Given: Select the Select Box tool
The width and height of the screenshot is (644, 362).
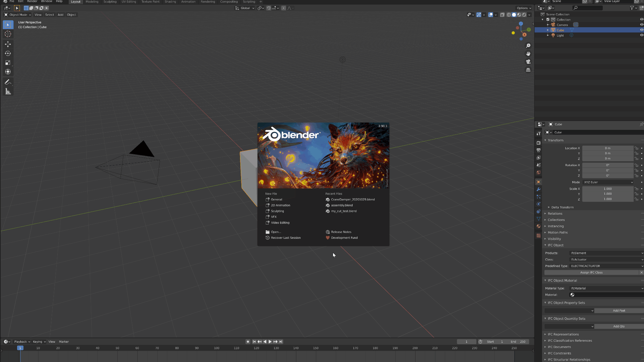Looking at the screenshot, I should click(8, 24).
